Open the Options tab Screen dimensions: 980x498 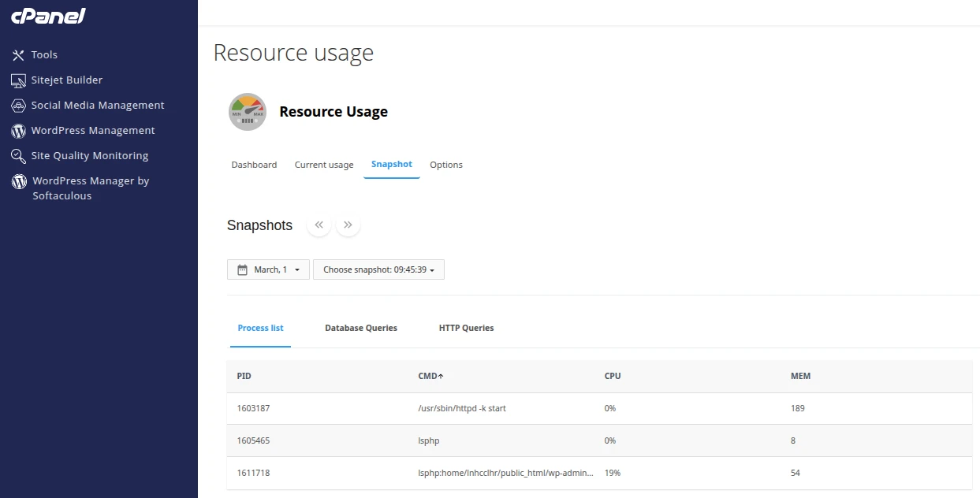[x=445, y=165]
